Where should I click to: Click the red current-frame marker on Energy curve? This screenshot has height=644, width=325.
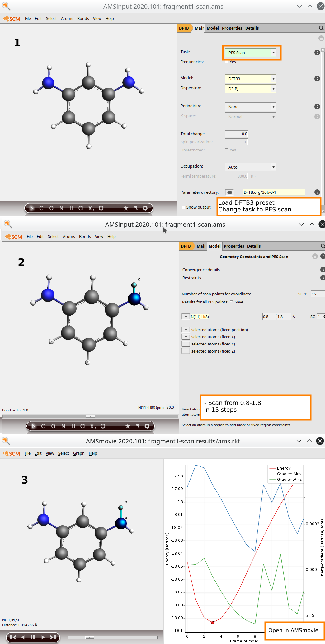(x=213, y=623)
